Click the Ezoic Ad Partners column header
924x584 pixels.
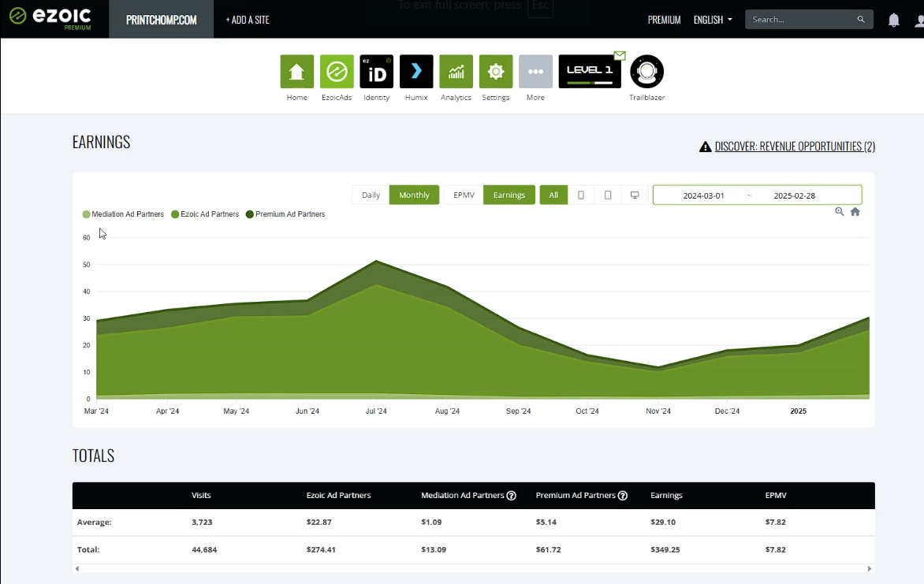tap(339, 496)
